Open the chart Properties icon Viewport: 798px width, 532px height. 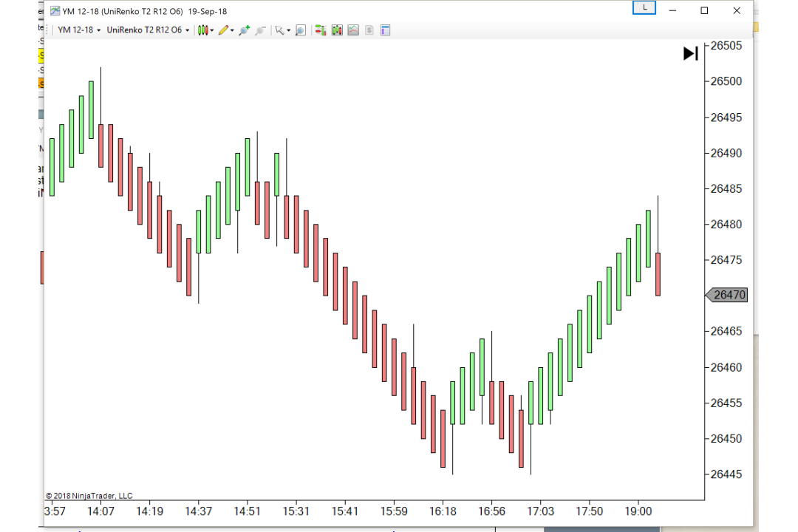pyautogui.click(x=385, y=30)
